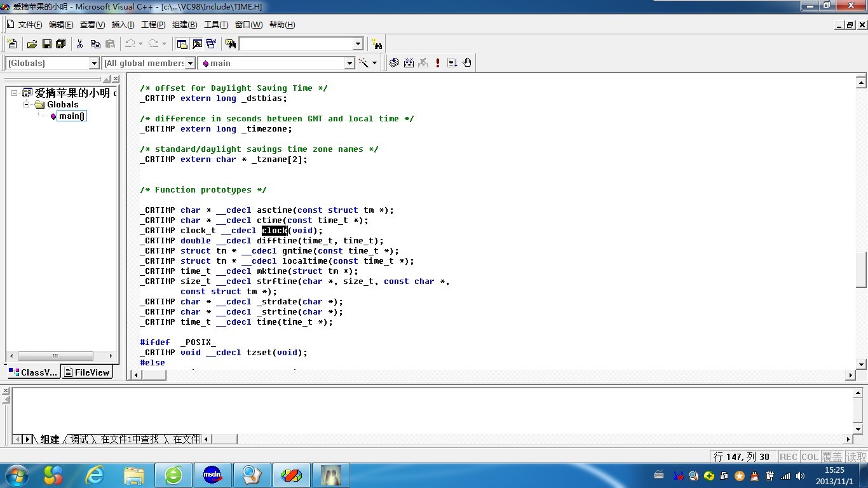Click the Open file folder icon
868x488 pixels.
(32, 44)
